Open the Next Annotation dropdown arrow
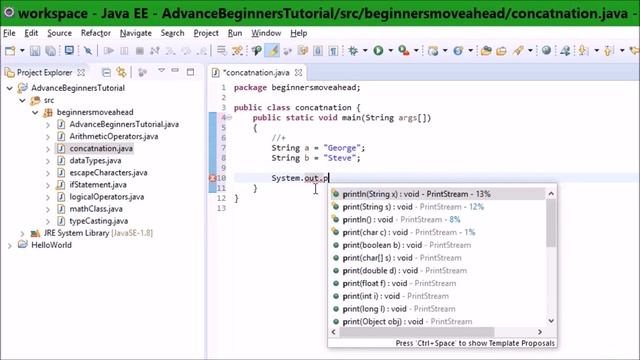This screenshot has width=640, height=360. click(596, 51)
